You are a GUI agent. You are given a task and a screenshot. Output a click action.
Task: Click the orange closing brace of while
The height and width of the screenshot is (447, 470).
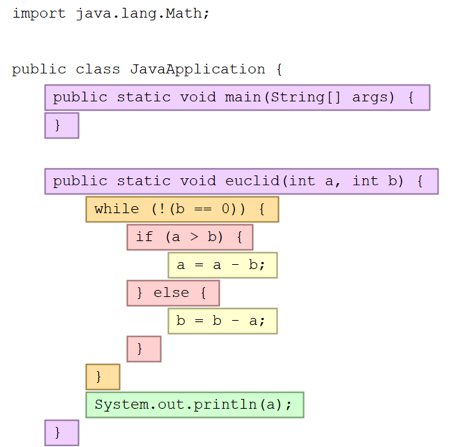point(103,377)
